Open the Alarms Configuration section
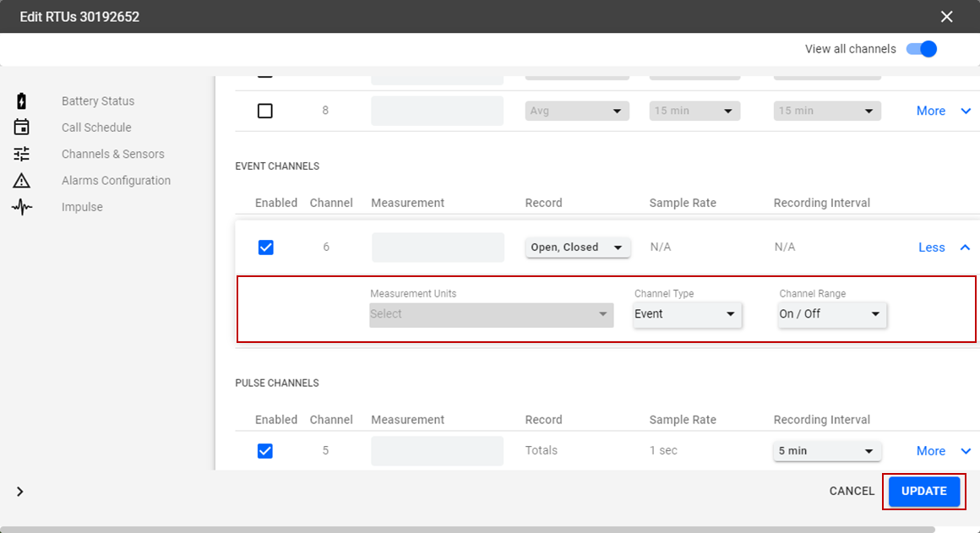The height and width of the screenshot is (533, 980). coord(116,181)
